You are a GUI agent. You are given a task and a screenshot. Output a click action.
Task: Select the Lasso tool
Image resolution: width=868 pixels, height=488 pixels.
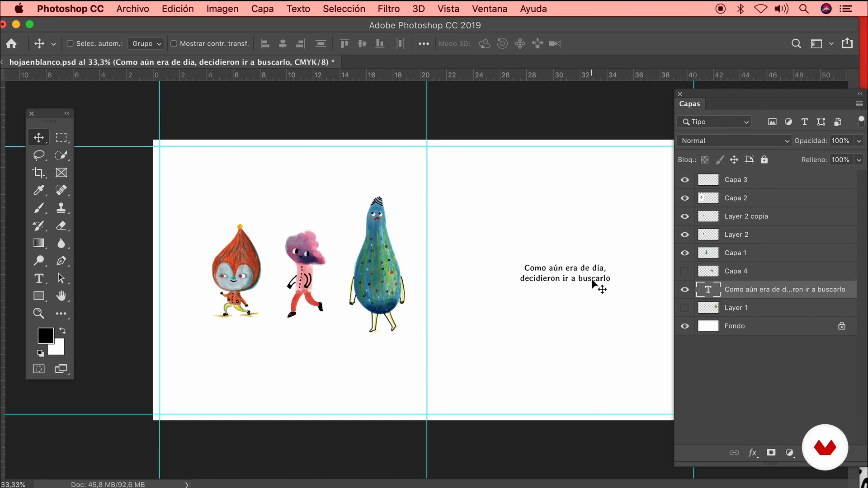tap(39, 155)
